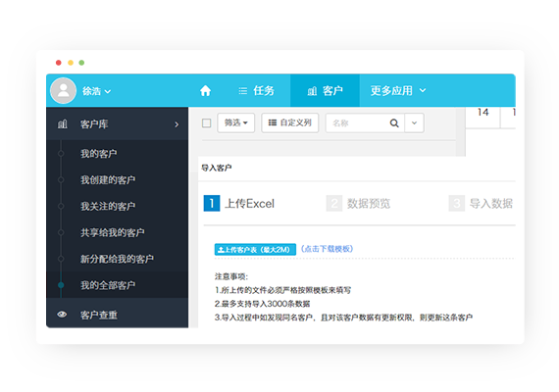Viewport: 559px width, 392px height.
Task: Open the 徐浩 user name dropdown
Action: [x=97, y=91]
